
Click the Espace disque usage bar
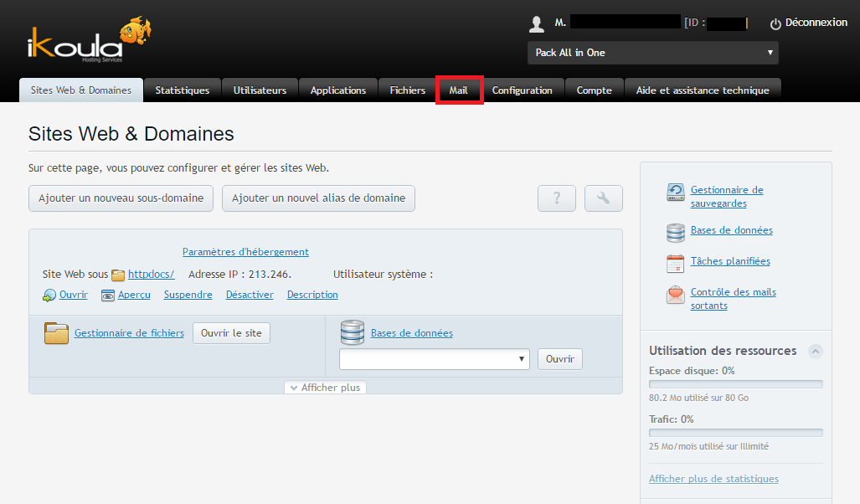tap(735, 384)
